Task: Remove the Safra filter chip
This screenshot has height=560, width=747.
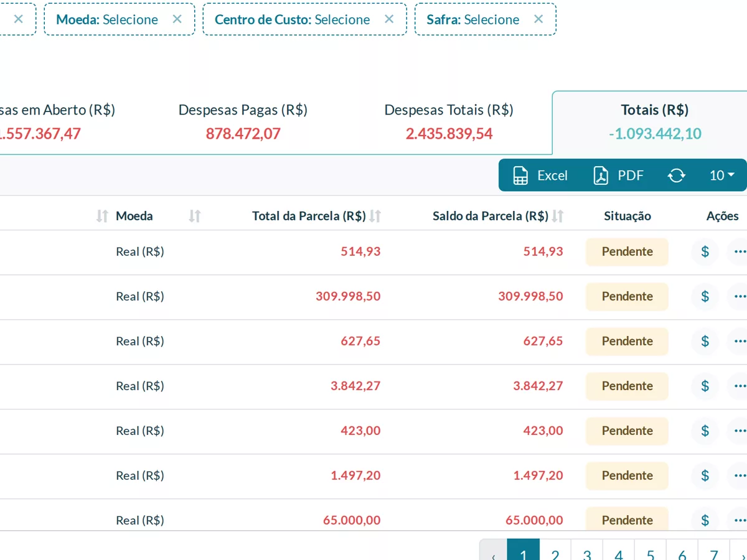Action: (x=538, y=19)
